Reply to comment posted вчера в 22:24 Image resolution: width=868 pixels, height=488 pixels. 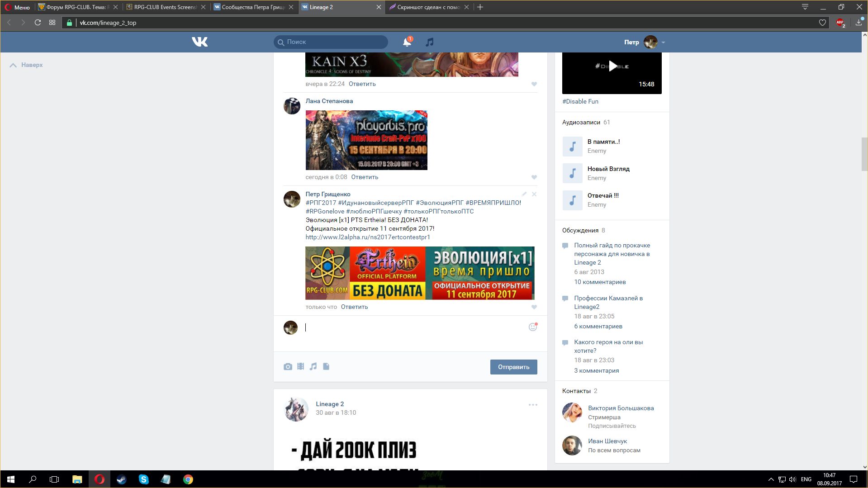(362, 84)
